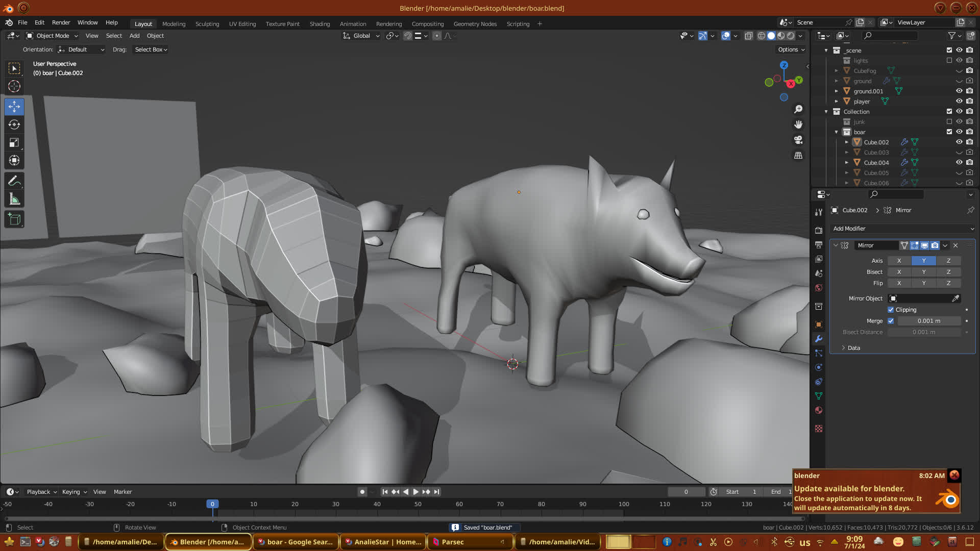This screenshot has height=551, width=980.
Task: Open the Add Modifier dropdown
Action: click(x=902, y=229)
